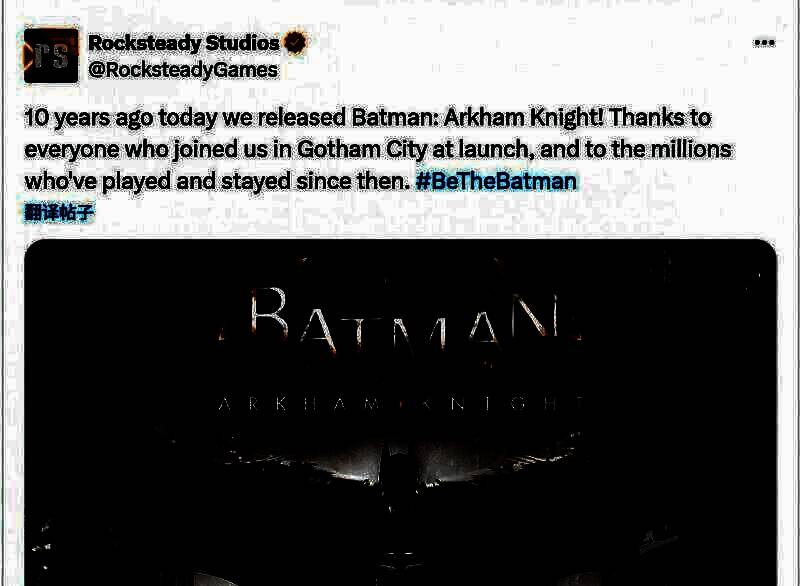
Task: Click the ARKHAM KNIGHT subtitle in the picture
Action: click(401, 404)
